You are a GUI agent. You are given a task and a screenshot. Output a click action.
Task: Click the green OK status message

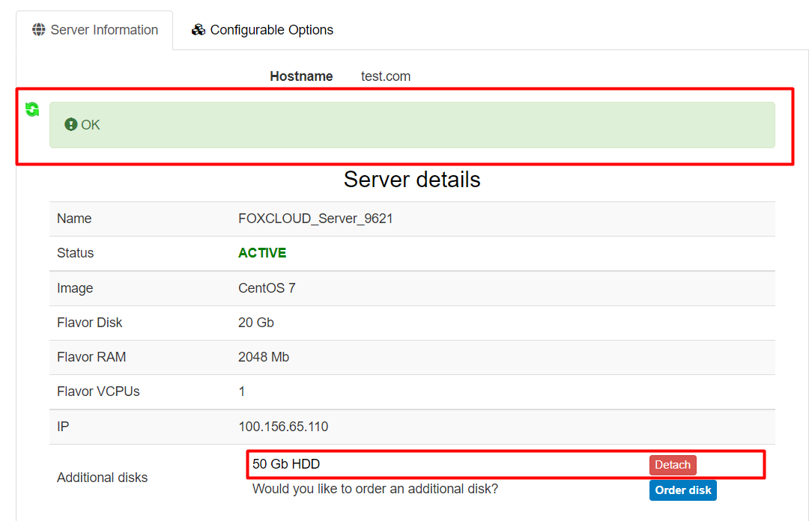coord(91,125)
